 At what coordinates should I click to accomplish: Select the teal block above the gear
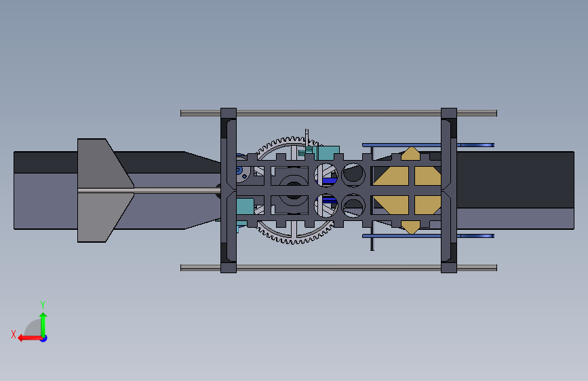326,153
